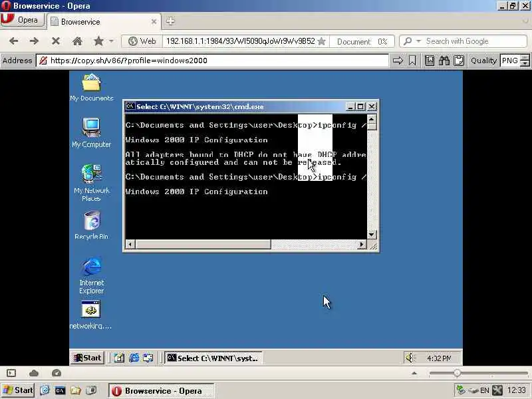Open the bookmarks star menu arrow
Image resolution: width=532 pixels, height=399 pixels.
[111, 41]
